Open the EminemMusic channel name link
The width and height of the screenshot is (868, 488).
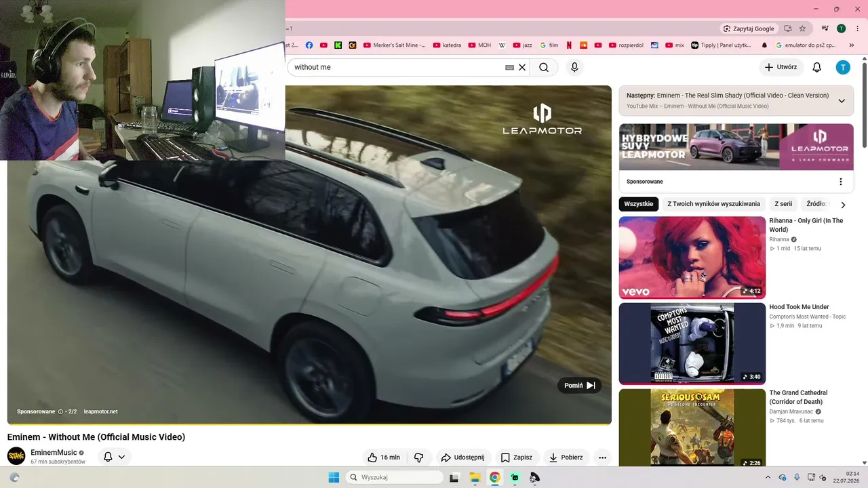click(54, 453)
